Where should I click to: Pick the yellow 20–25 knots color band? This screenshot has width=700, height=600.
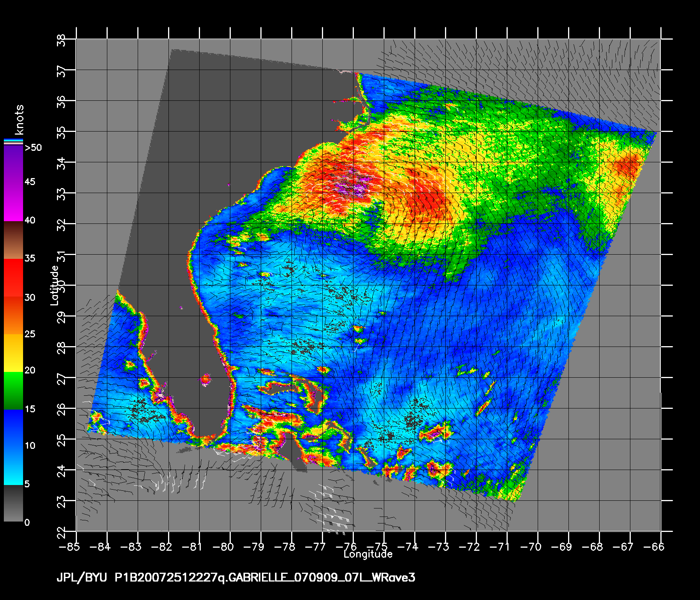(13, 353)
